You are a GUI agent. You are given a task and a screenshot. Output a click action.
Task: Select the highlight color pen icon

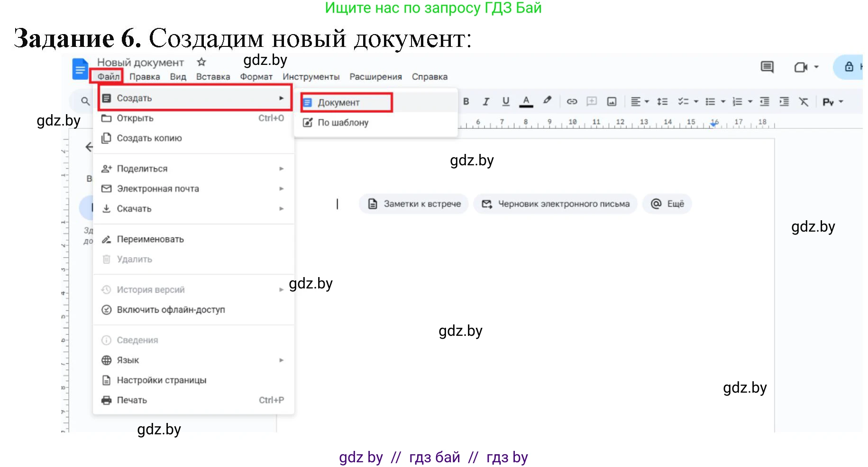[x=547, y=100]
